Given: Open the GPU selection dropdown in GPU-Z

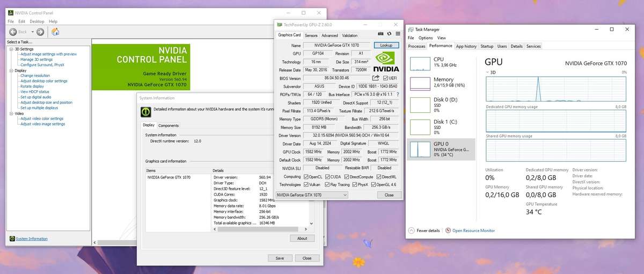Looking at the screenshot, I should click(x=311, y=195).
